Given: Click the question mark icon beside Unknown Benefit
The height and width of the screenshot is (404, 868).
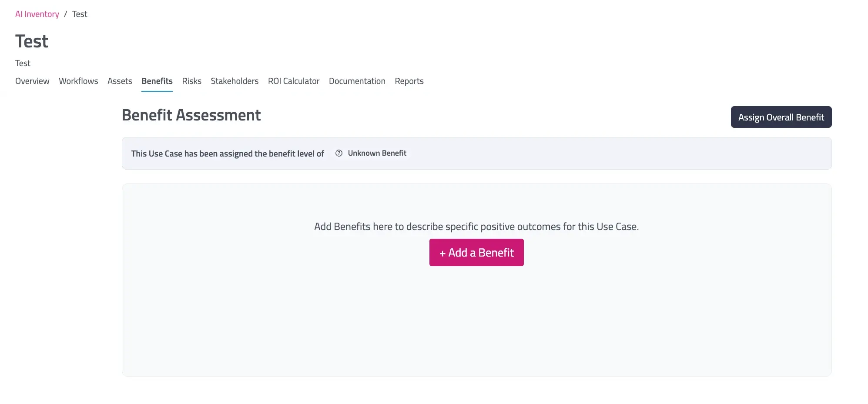Looking at the screenshot, I should [x=339, y=153].
